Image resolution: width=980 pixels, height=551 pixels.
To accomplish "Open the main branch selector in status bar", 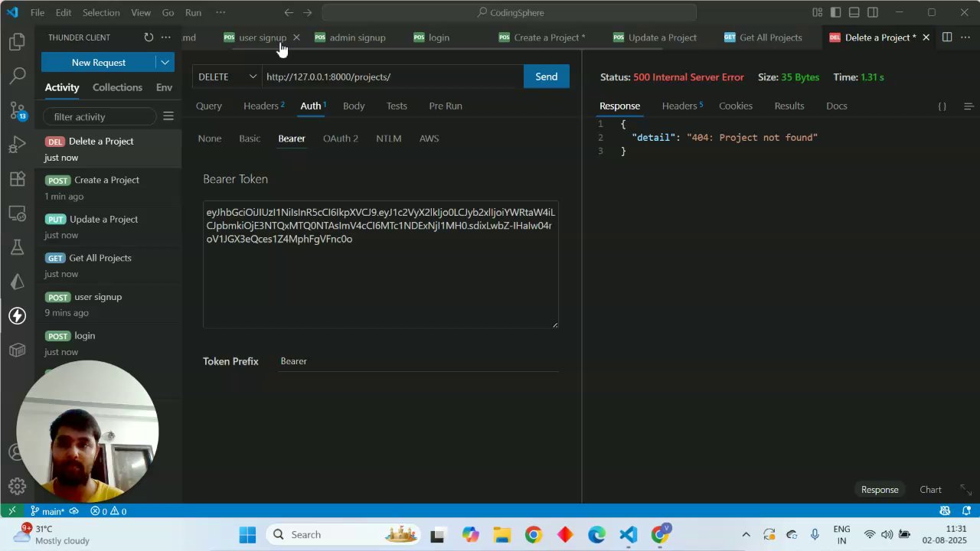I will (47, 511).
